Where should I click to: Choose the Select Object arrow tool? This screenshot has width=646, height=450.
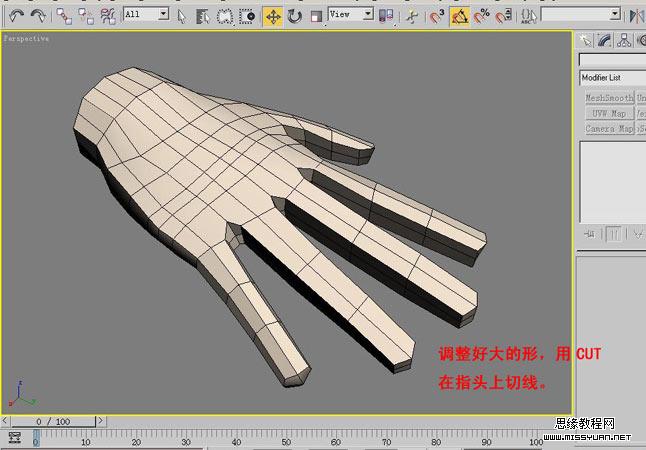[181, 16]
